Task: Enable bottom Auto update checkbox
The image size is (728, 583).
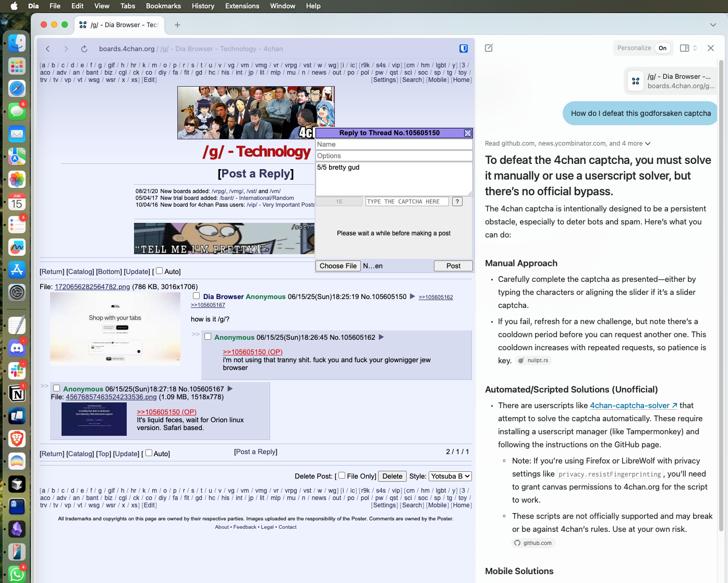Action: coord(149,453)
